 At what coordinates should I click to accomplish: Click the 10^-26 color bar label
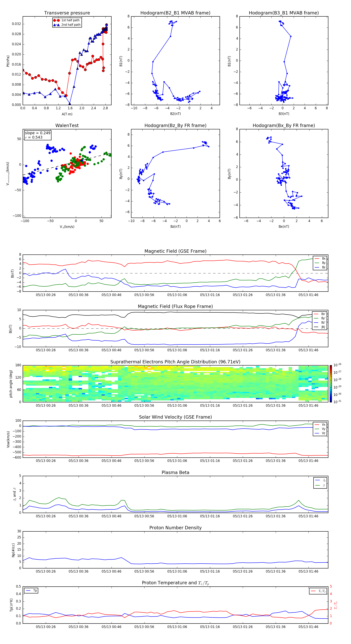pos(337,365)
